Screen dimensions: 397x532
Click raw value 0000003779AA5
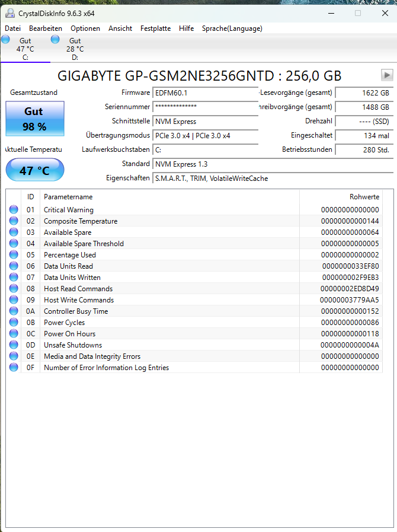(349, 300)
